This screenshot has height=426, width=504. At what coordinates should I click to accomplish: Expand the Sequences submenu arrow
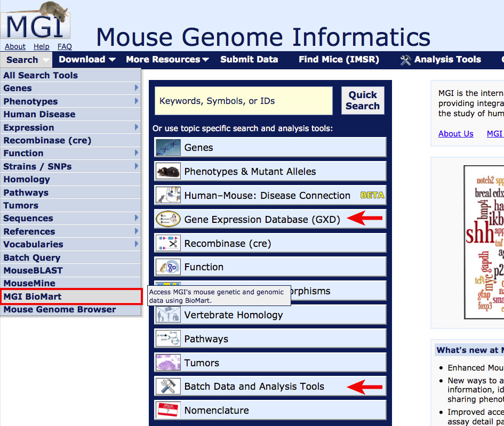(x=137, y=218)
